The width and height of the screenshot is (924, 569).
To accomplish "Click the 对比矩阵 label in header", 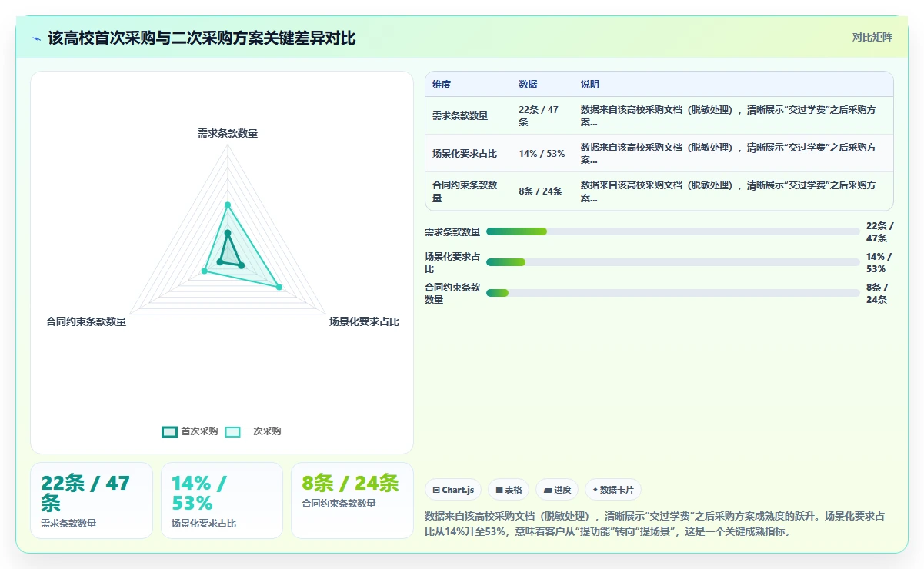I will (872, 37).
